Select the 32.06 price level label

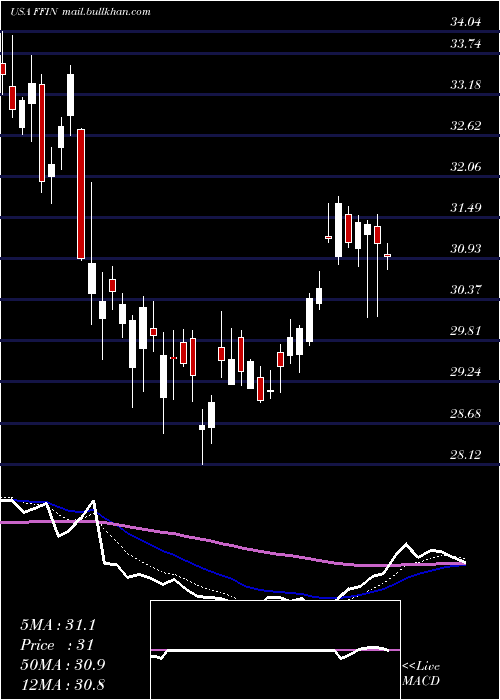(466, 167)
